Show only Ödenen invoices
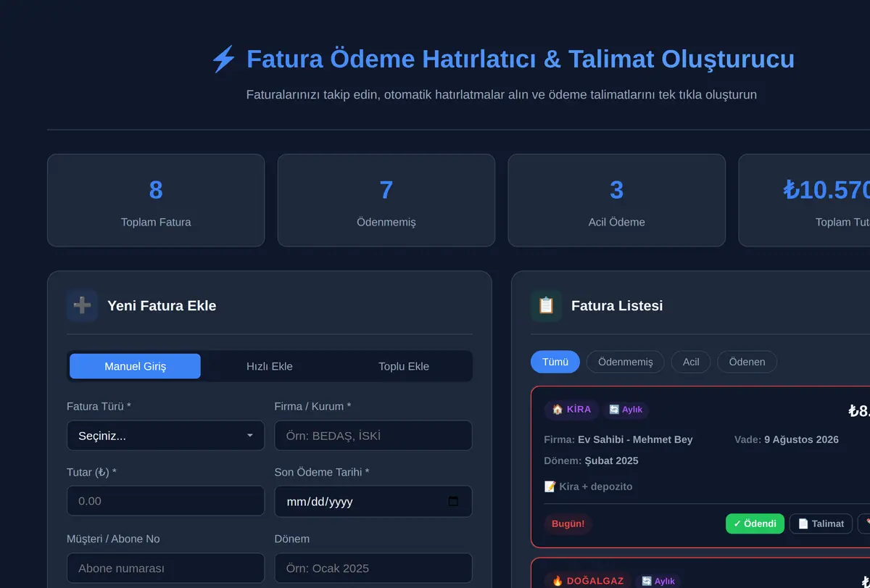The image size is (870, 588). point(747,362)
